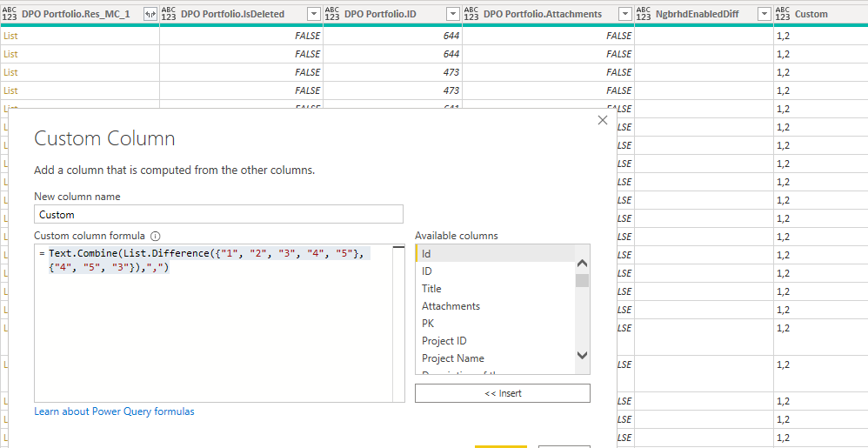The height and width of the screenshot is (448, 868).
Task: Click the Available columns scrollbar thumb
Action: (x=583, y=280)
